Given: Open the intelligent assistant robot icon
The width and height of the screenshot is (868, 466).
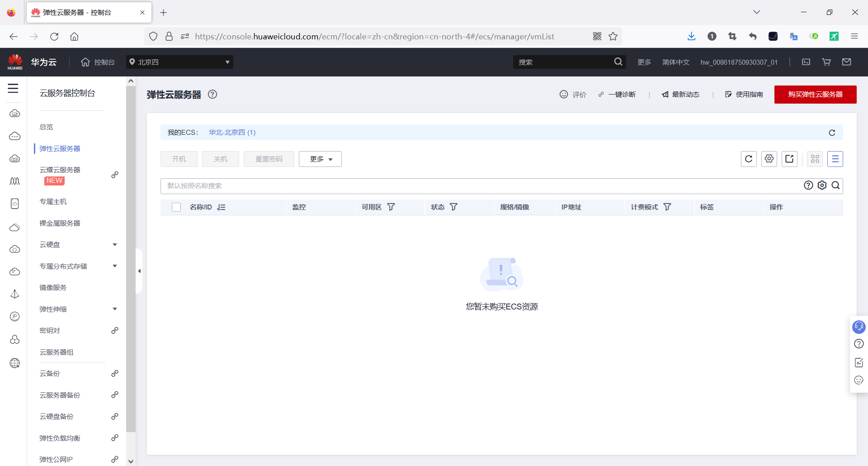Looking at the screenshot, I should [859, 327].
